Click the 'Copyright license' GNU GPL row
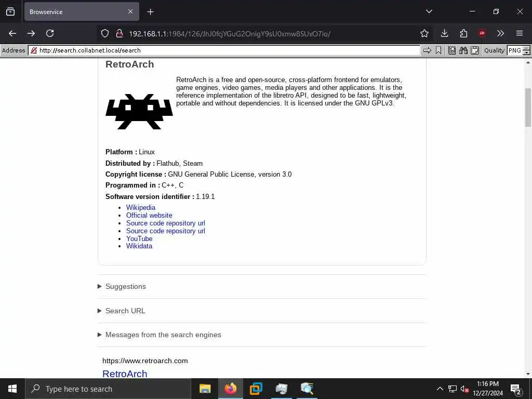This screenshot has width=532, height=399. click(x=198, y=174)
